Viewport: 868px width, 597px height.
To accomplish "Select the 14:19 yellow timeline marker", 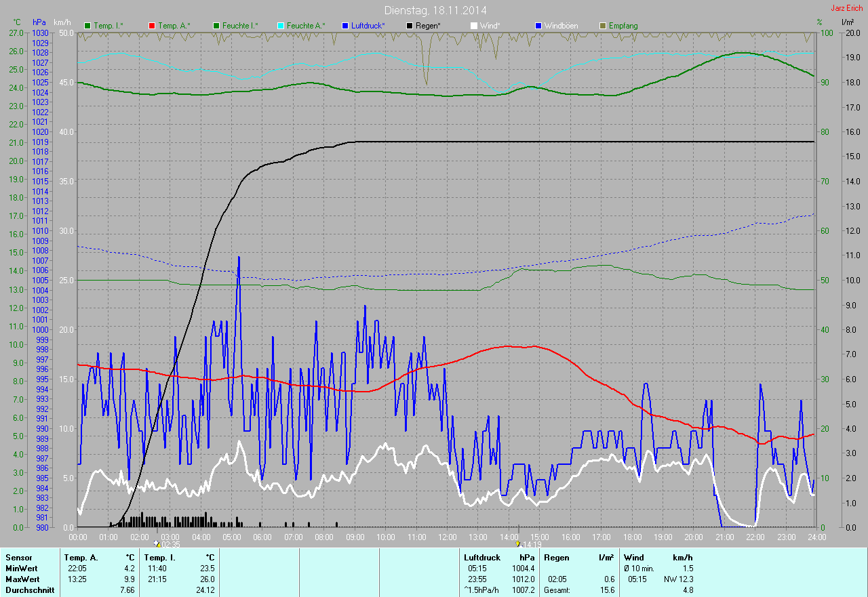I will [x=519, y=543].
